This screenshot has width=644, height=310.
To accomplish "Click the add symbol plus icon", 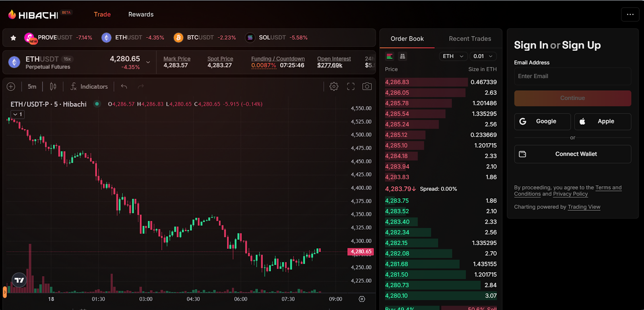I will pyautogui.click(x=11, y=86).
